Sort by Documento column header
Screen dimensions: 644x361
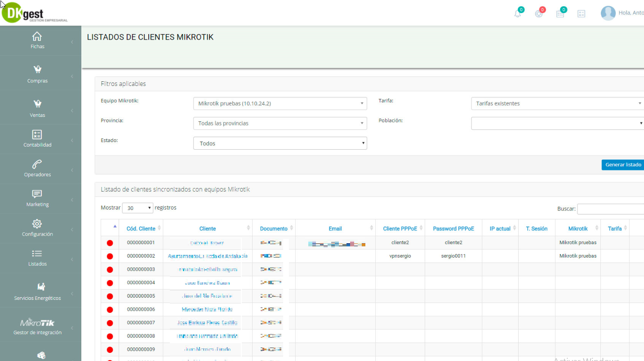point(274,228)
